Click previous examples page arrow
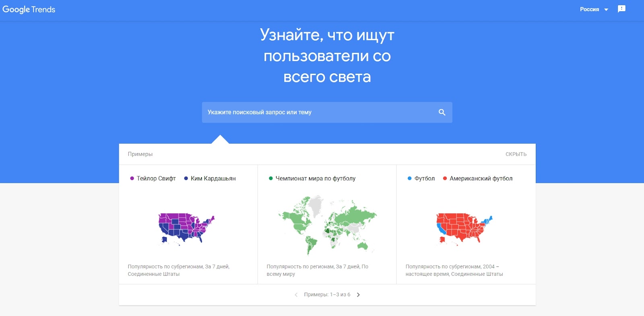This screenshot has width=644, height=316. (296, 295)
